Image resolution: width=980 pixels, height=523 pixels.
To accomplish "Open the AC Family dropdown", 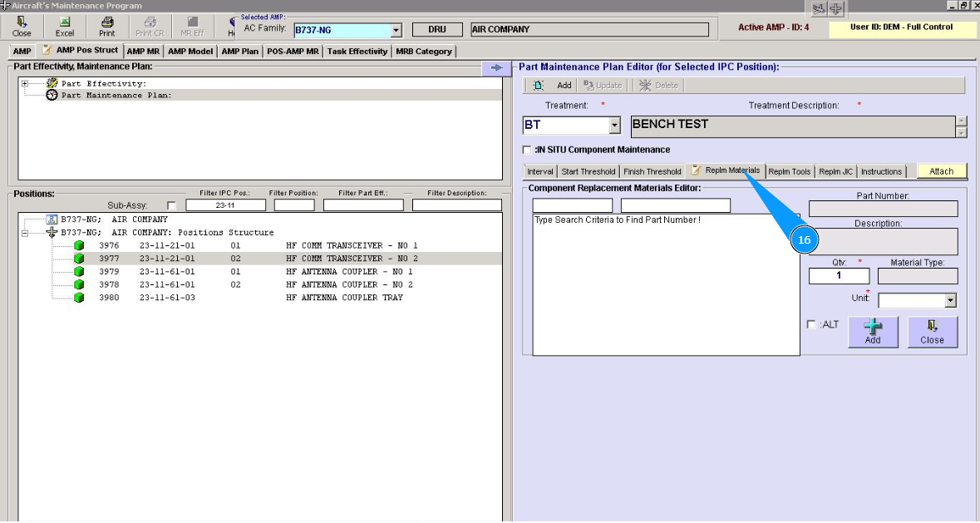I will 396,30.
